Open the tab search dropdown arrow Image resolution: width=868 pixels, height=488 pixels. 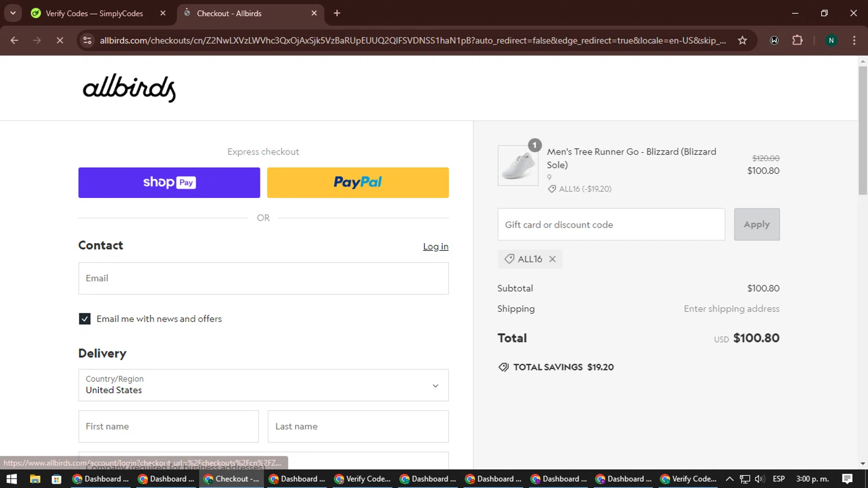tap(13, 13)
